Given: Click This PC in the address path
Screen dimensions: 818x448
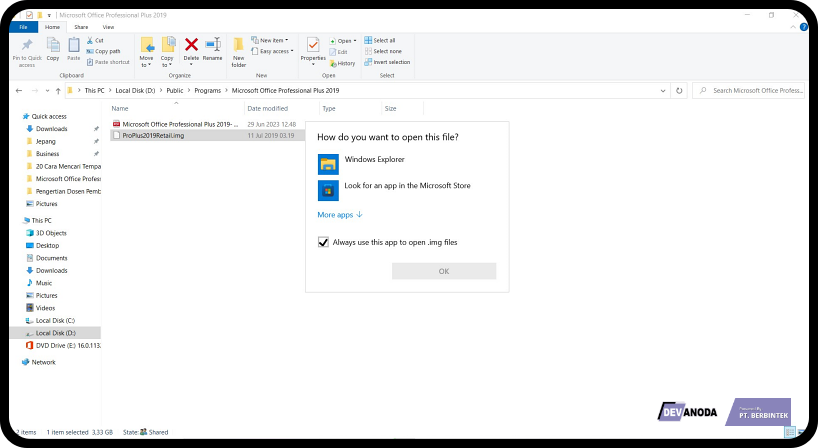Looking at the screenshot, I should (x=94, y=91).
